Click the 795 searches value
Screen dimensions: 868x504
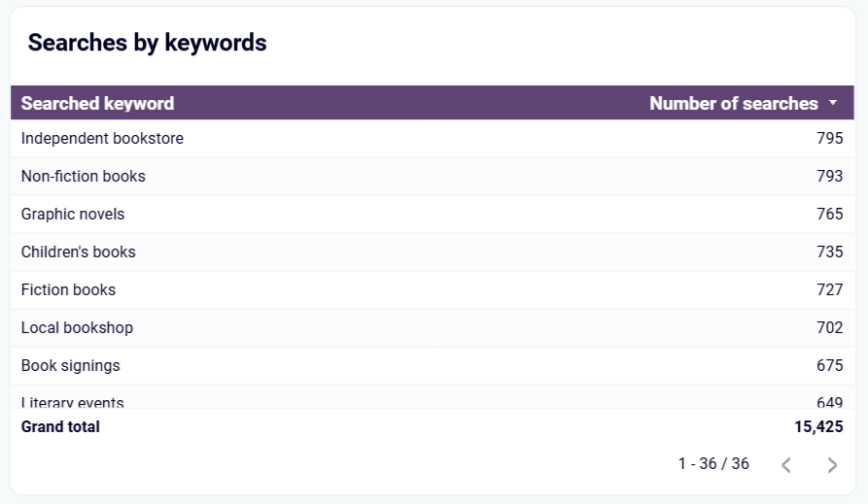point(830,138)
